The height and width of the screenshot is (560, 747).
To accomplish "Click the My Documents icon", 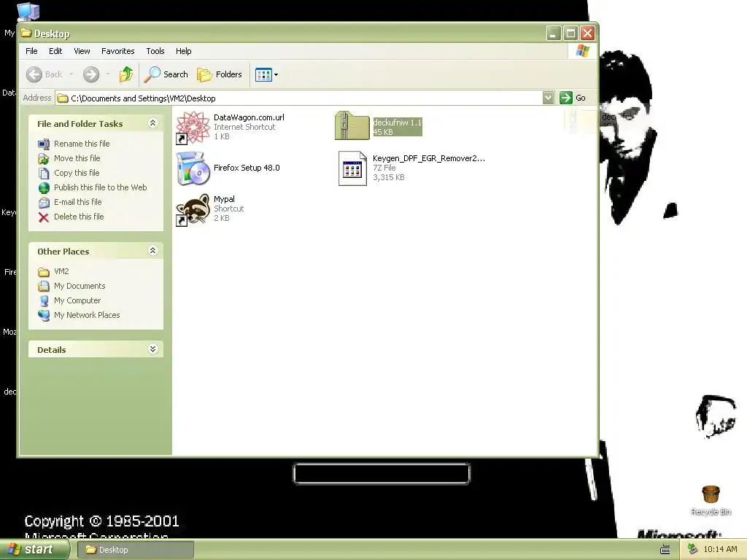I will point(44,286).
